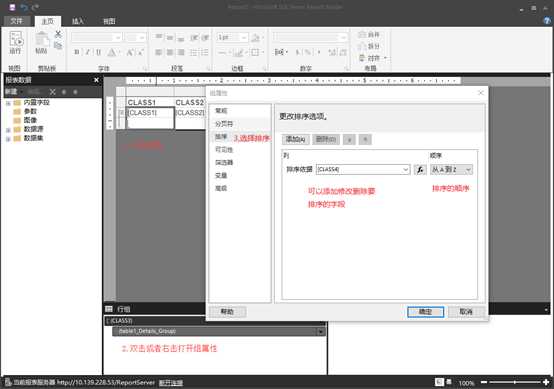
Task: Open the 排序依据 [CLASS4] combo box
Action: (x=363, y=170)
